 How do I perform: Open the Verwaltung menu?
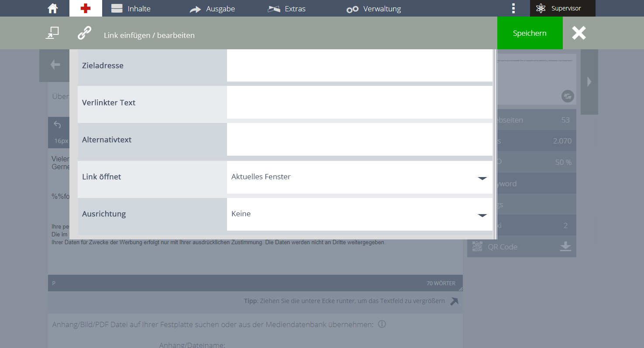tap(374, 9)
